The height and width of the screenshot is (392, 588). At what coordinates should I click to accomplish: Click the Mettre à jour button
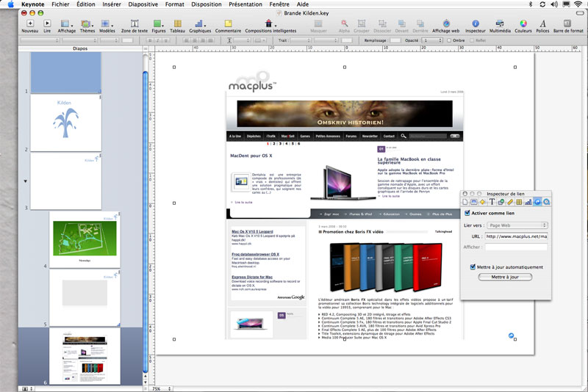[x=505, y=277]
